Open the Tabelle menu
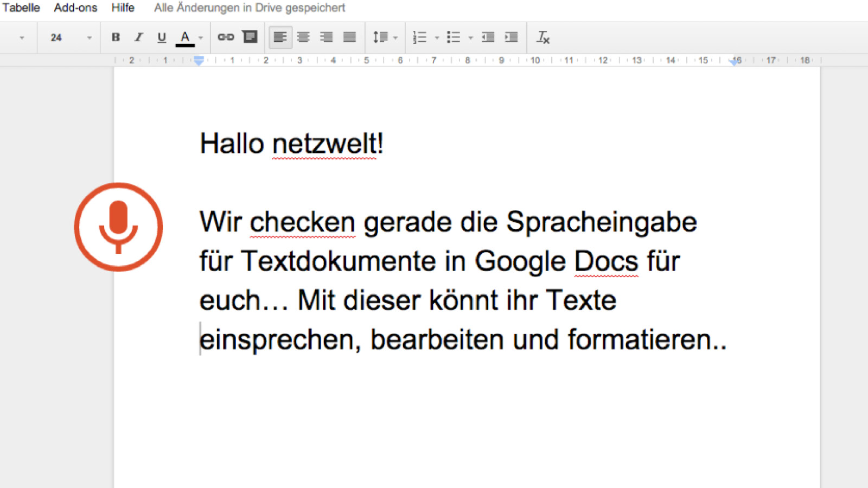 point(21,8)
